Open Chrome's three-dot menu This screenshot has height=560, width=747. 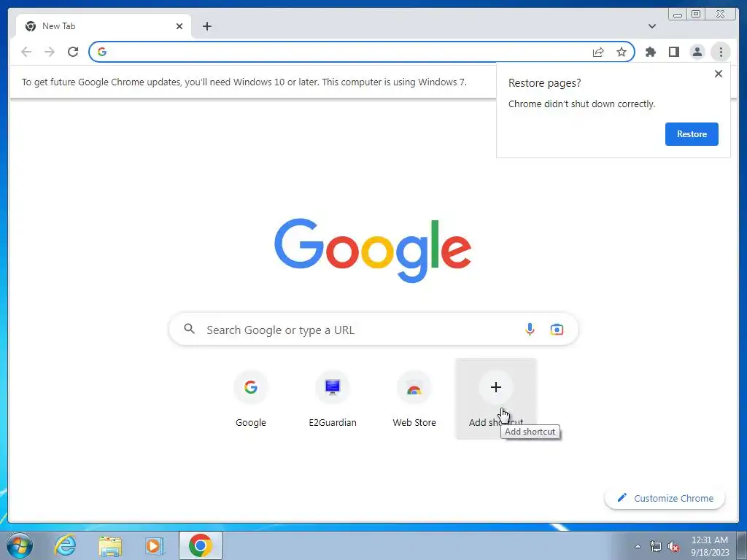click(721, 52)
